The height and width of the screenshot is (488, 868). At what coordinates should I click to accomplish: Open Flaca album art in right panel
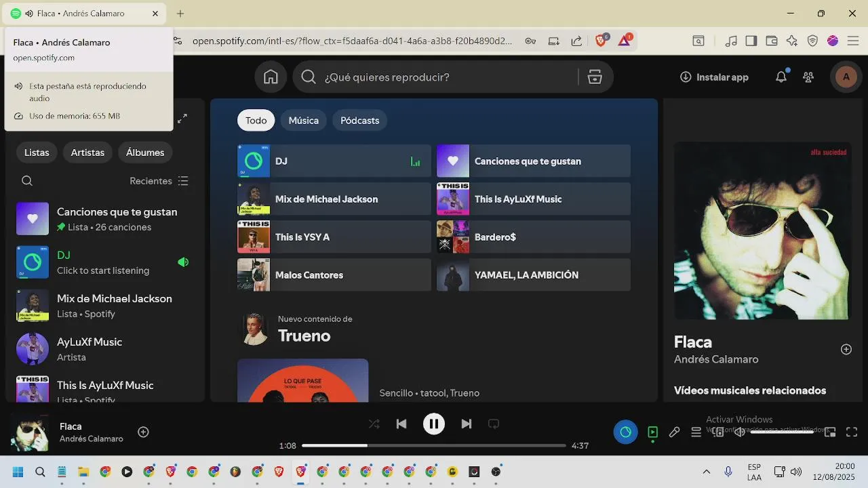(762, 231)
